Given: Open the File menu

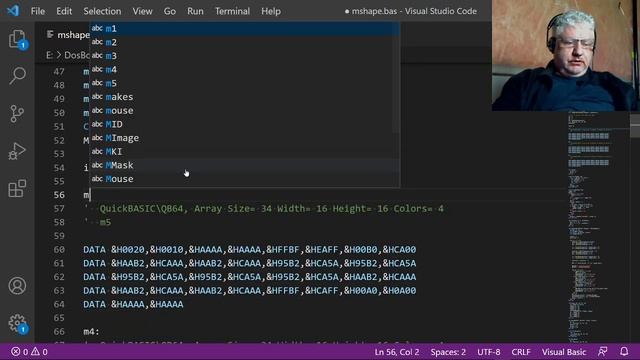Looking at the screenshot, I should pos(38,11).
